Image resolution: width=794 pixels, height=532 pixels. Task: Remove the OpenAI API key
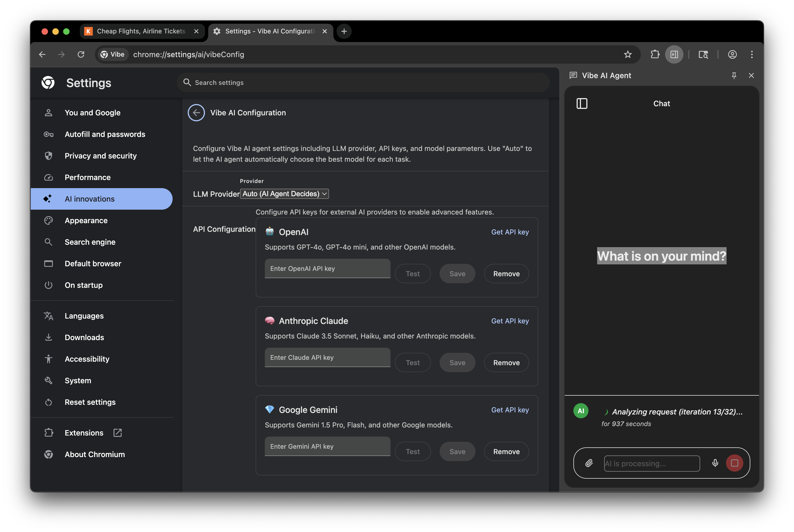click(x=506, y=274)
